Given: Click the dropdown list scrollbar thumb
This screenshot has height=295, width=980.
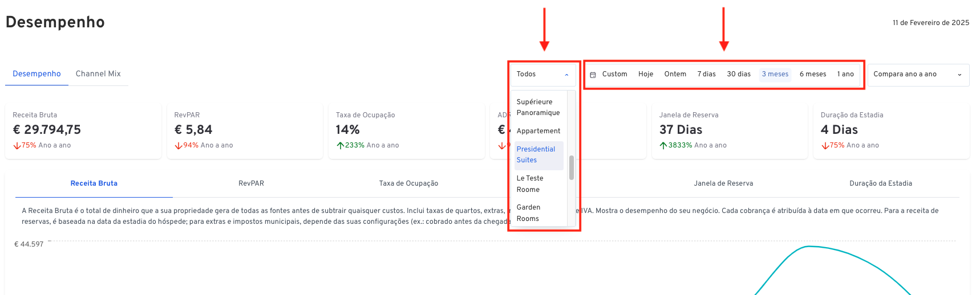Looking at the screenshot, I should (572, 167).
